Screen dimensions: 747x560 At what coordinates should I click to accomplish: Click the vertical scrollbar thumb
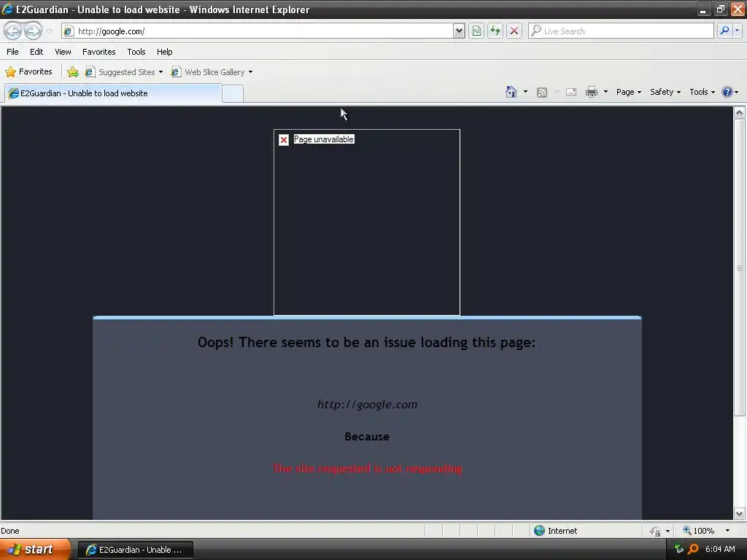tap(740, 268)
